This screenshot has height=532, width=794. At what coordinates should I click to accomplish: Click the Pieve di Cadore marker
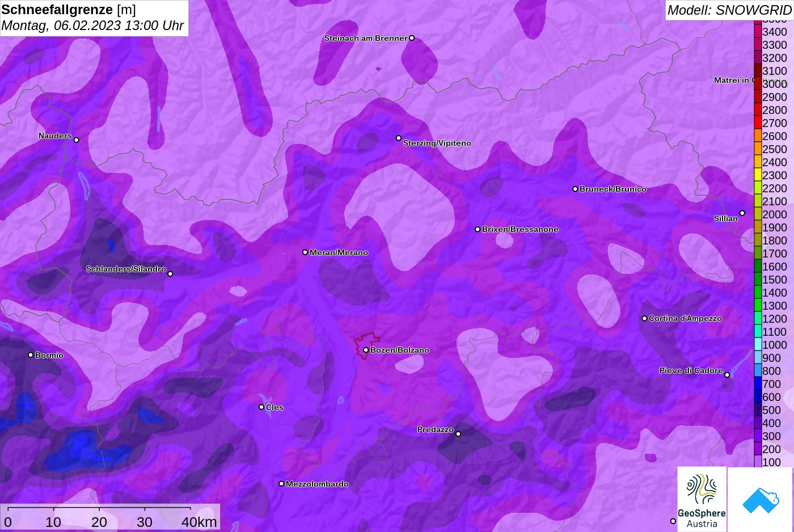pos(727,375)
